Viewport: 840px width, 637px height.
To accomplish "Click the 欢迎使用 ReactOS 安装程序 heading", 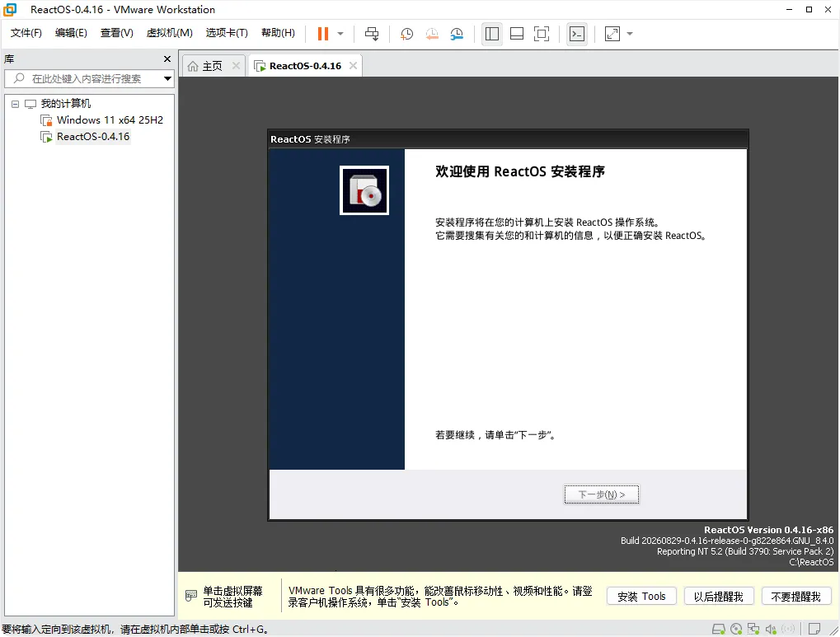I will point(519,171).
